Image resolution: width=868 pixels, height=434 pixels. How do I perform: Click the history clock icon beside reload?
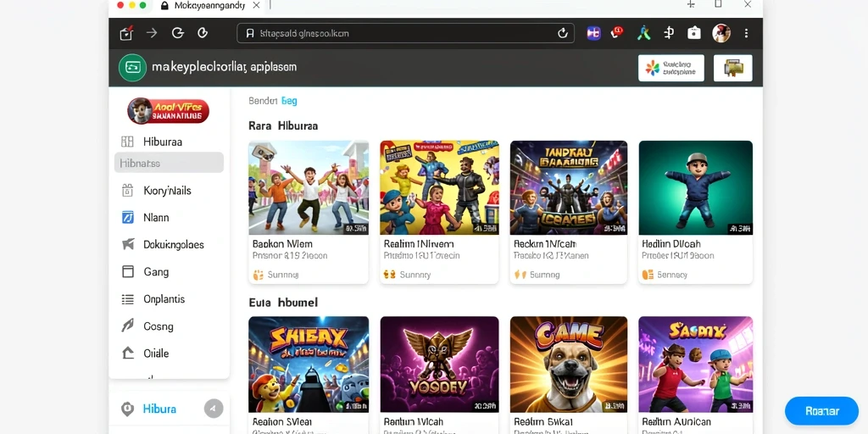point(203,33)
